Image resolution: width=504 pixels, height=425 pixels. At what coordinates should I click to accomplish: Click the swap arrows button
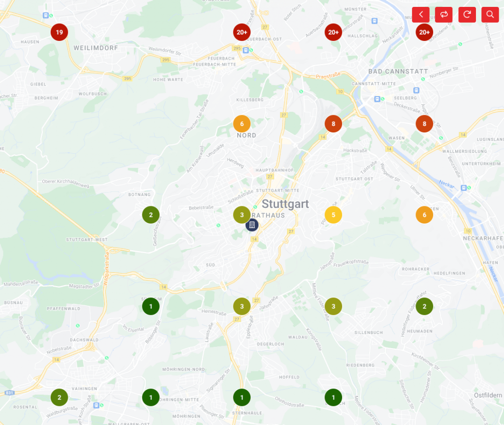[x=443, y=14]
